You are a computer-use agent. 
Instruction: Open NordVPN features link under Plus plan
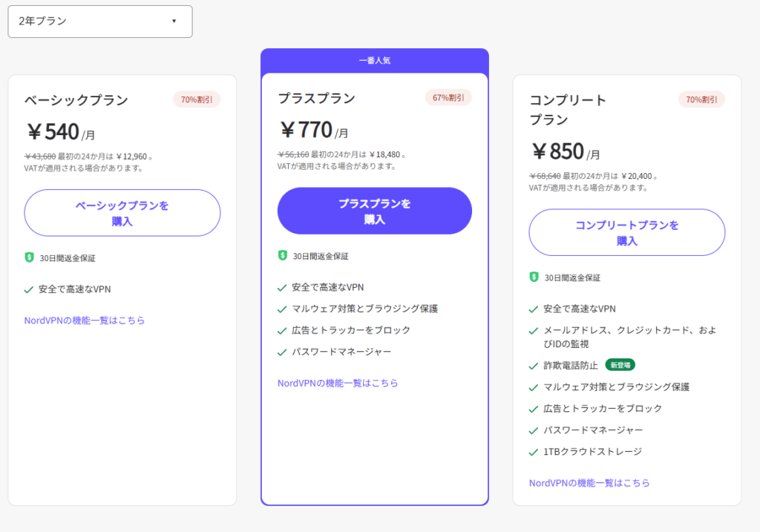click(338, 383)
